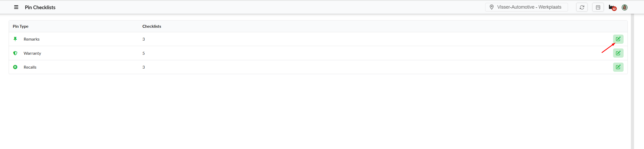
Task: Edit the Warranty pin checklists
Action: pyautogui.click(x=618, y=53)
